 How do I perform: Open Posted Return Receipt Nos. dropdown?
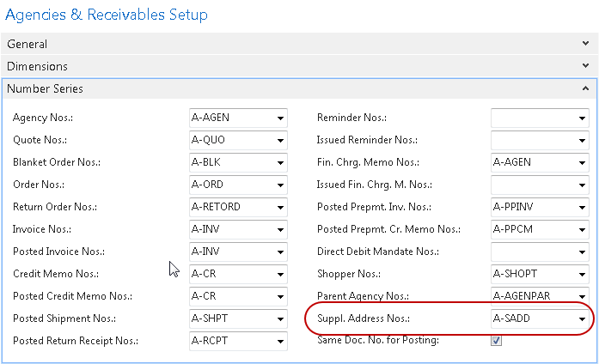coord(280,341)
